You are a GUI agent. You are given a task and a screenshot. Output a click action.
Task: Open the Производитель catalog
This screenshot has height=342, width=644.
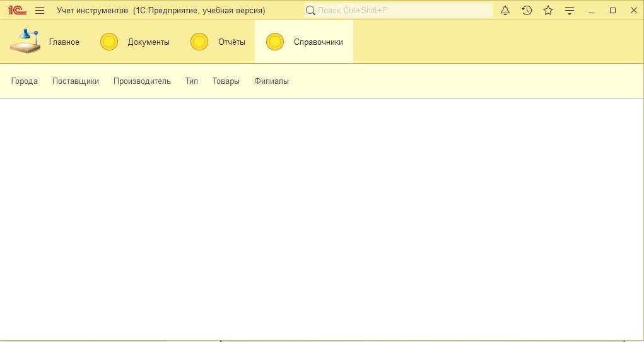[142, 81]
